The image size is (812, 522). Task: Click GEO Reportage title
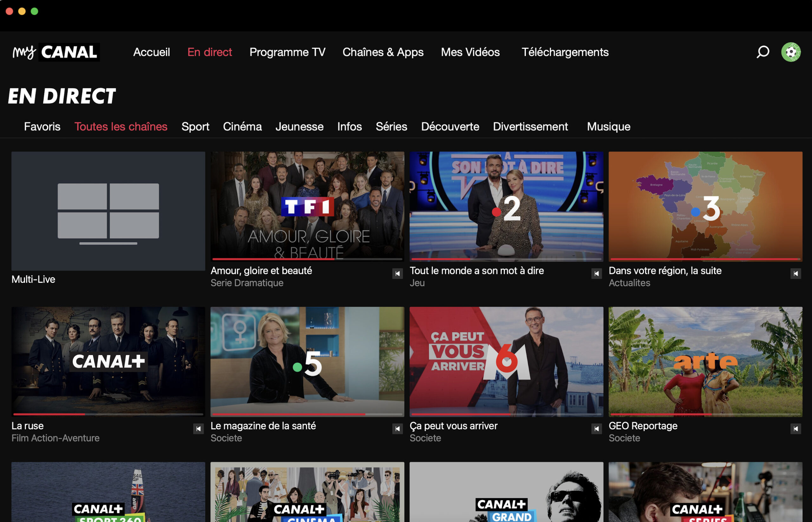pyautogui.click(x=643, y=426)
